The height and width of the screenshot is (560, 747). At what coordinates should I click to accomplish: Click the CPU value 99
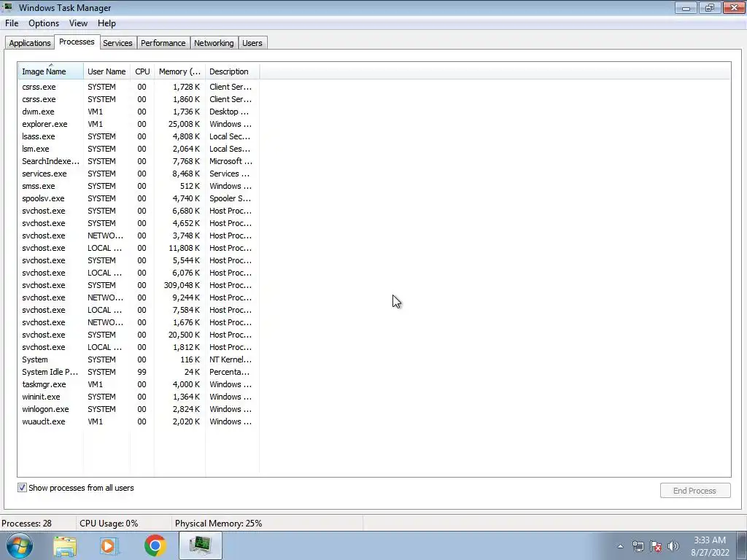(x=142, y=371)
